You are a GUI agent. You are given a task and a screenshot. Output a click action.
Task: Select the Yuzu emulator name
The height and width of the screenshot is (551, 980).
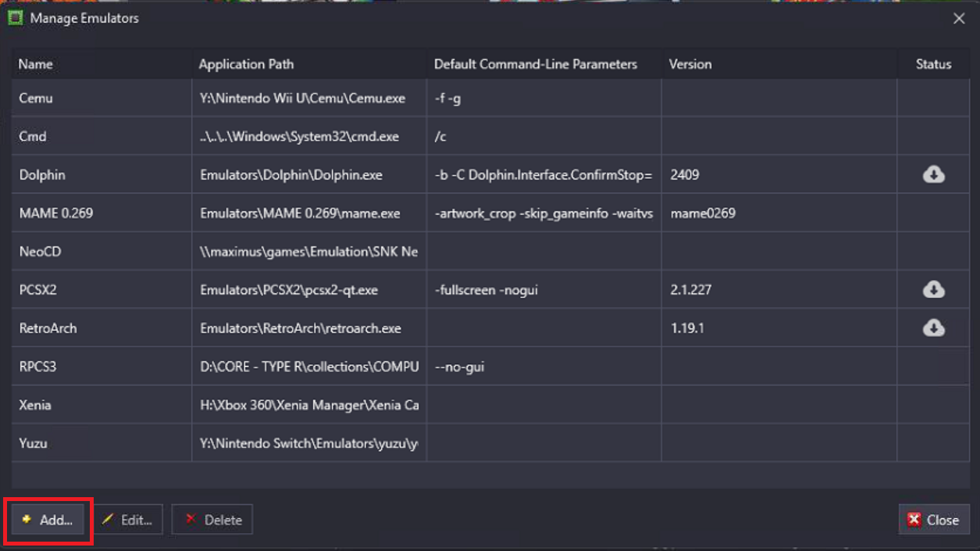click(x=34, y=443)
